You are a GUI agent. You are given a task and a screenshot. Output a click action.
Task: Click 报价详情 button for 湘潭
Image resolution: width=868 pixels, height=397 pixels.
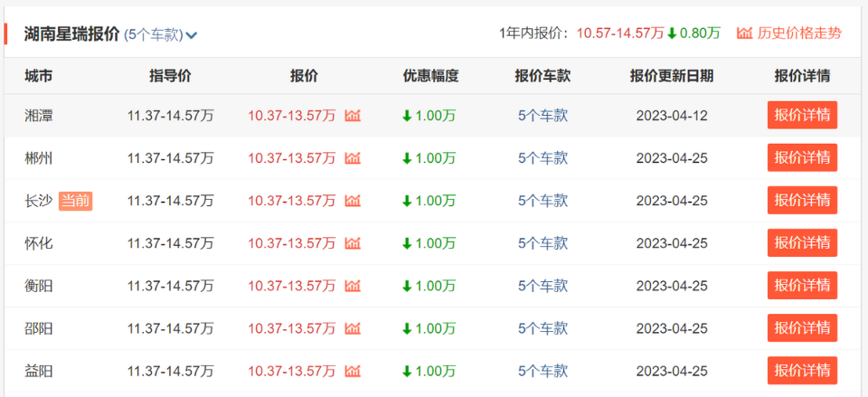tap(802, 115)
